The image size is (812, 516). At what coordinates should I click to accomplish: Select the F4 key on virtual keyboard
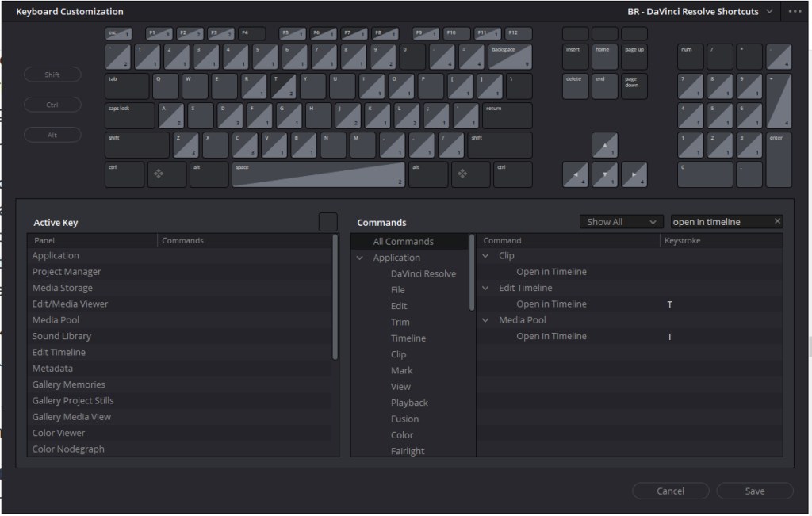tap(251, 33)
